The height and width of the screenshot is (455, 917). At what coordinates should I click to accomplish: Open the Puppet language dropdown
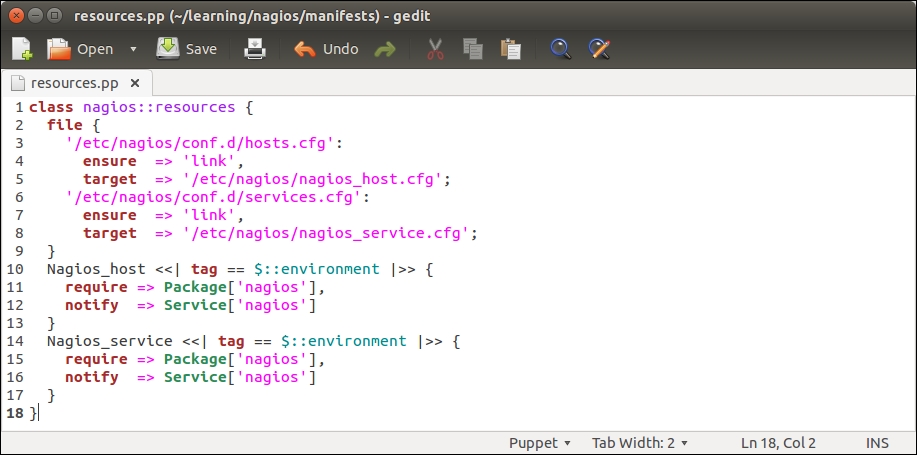[x=539, y=442]
